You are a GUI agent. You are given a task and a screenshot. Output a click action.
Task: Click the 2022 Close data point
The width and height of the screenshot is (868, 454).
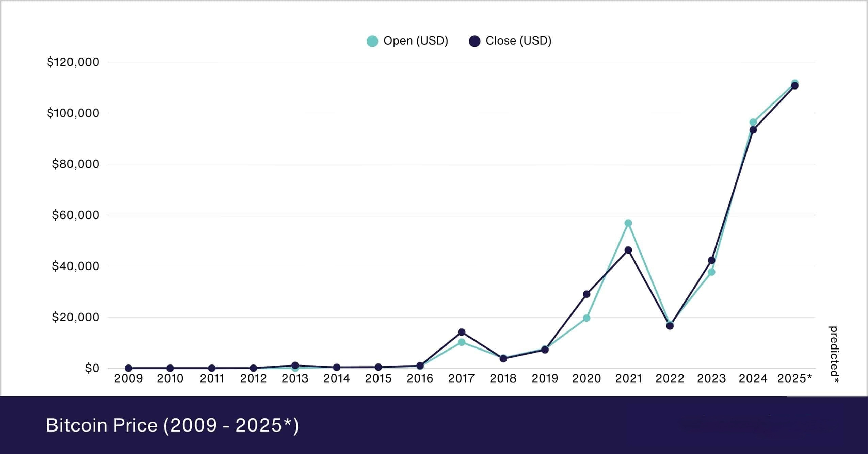(670, 326)
